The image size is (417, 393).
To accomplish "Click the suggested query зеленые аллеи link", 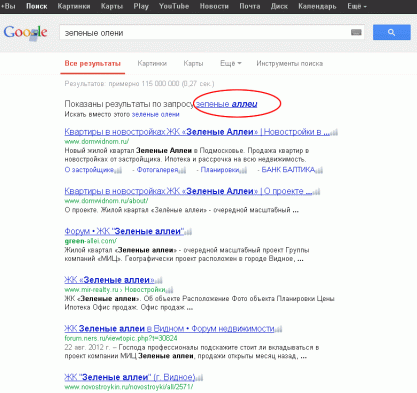I will point(226,104).
